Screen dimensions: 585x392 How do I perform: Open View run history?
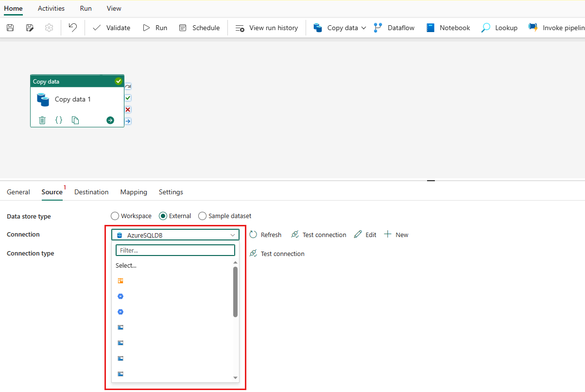click(267, 28)
